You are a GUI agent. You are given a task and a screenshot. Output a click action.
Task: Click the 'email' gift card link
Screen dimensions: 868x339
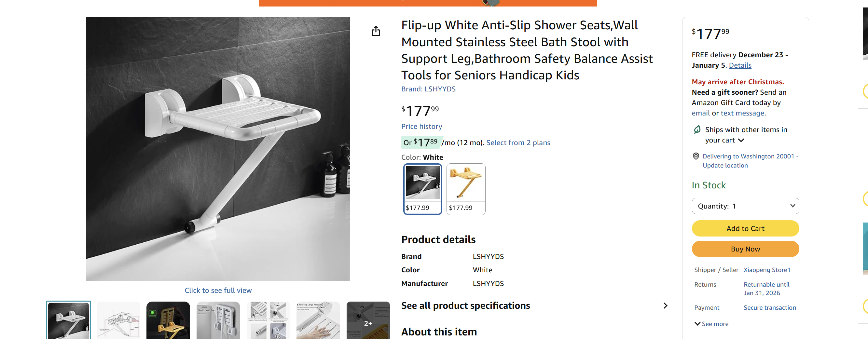700,113
